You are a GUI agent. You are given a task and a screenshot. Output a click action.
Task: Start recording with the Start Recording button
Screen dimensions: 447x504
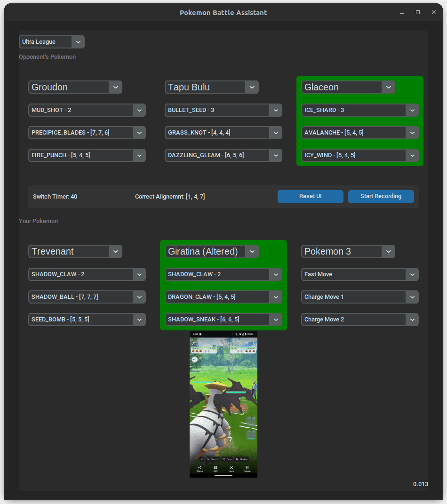coord(381,196)
